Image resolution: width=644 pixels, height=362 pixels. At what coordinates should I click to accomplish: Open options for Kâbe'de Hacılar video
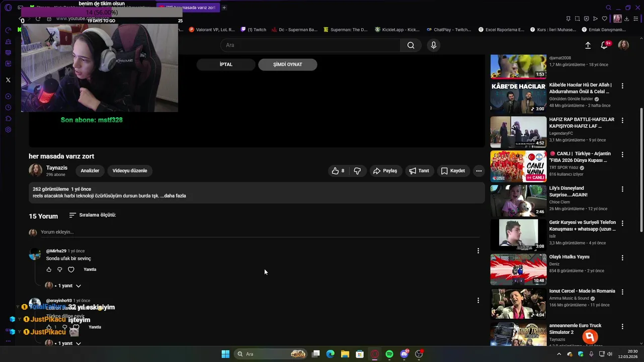click(x=622, y=86)
